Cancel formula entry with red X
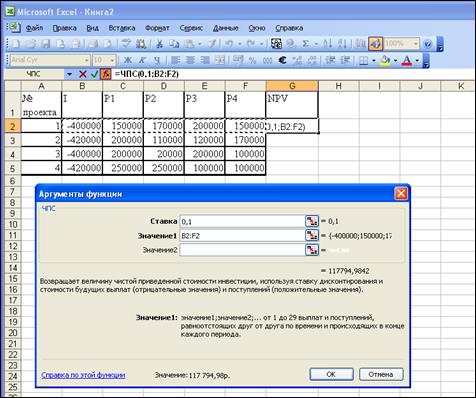The image size is (476, 398). pos(83,74)
